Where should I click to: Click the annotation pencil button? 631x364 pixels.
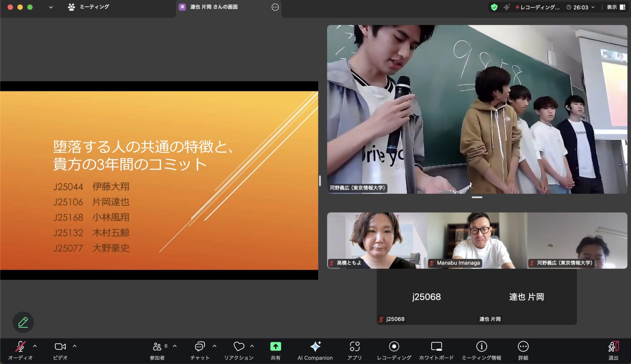tap(23, 322)
